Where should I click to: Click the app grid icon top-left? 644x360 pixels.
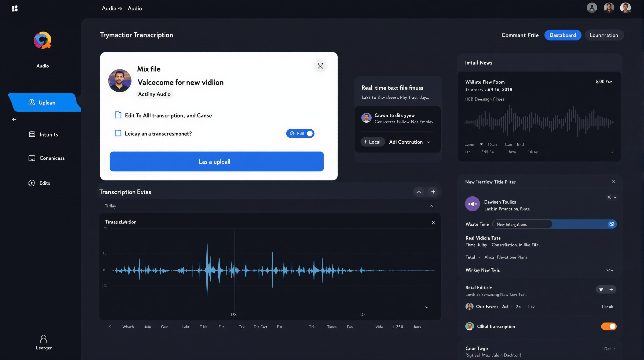[x=15, y=8]
